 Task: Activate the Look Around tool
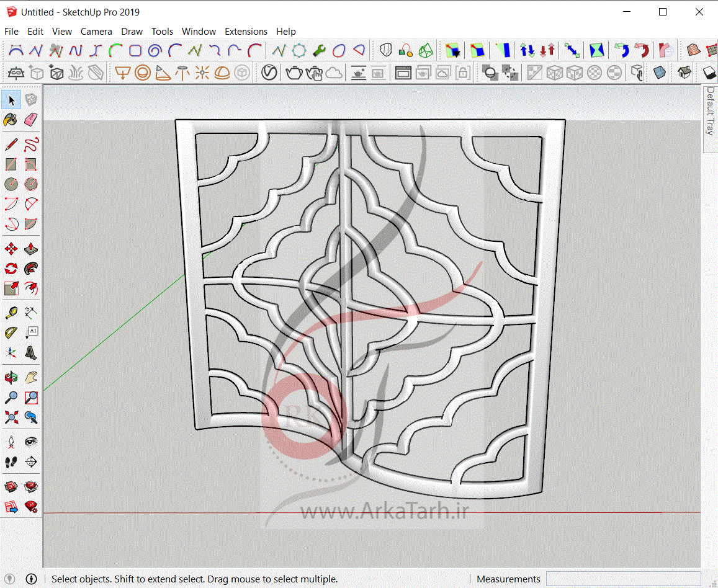click(x=30, y=442)
